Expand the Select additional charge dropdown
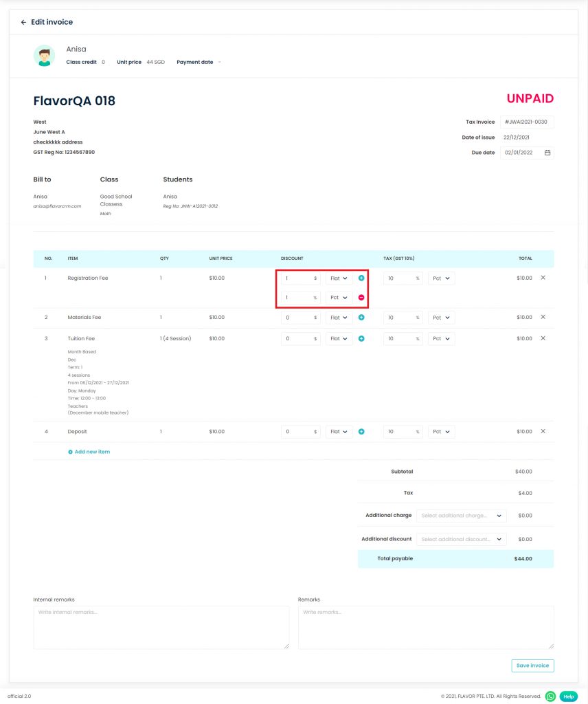The image size is (588, 704). coord(461,516)
